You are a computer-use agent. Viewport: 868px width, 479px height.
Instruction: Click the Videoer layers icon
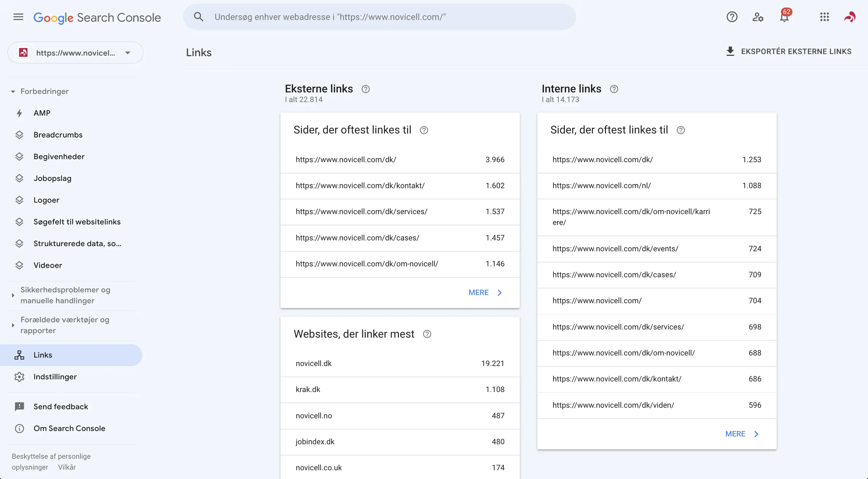click(19, 265)
